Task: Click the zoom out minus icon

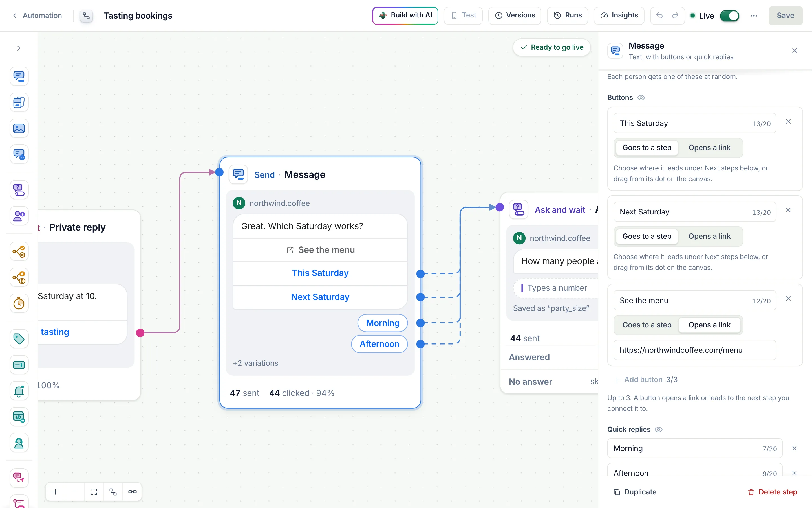Action: [x=75, y=492]
